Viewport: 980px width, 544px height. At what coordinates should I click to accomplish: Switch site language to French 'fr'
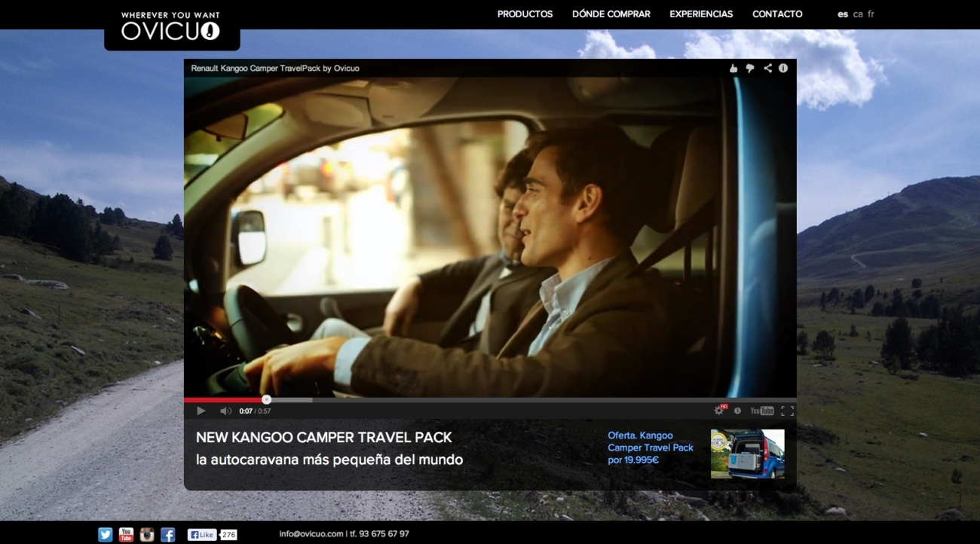point(871,14)
